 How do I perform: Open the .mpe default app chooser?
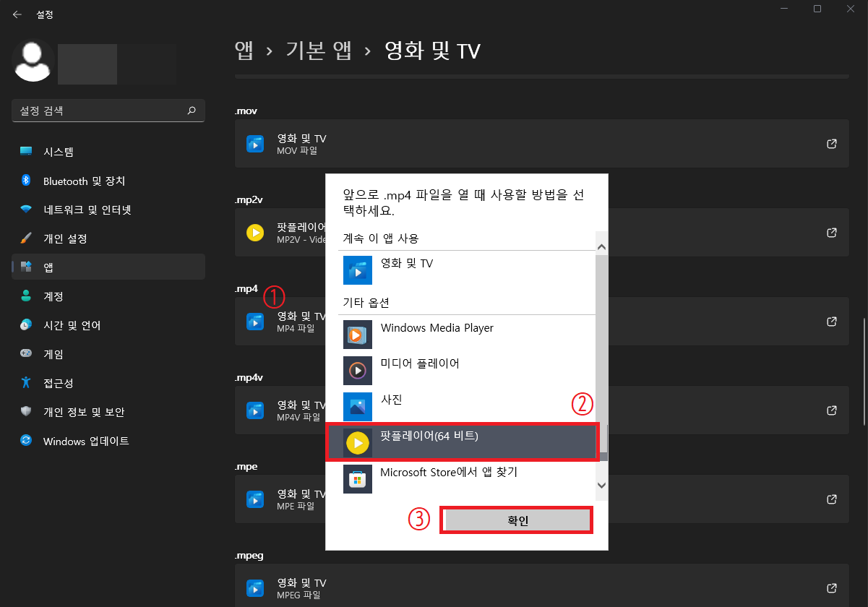point(831,499)
